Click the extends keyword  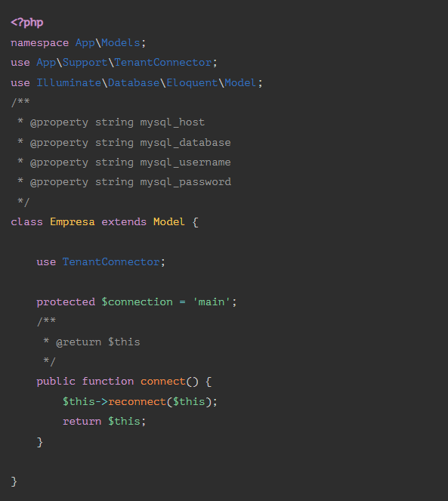click(x=124, y=221)
